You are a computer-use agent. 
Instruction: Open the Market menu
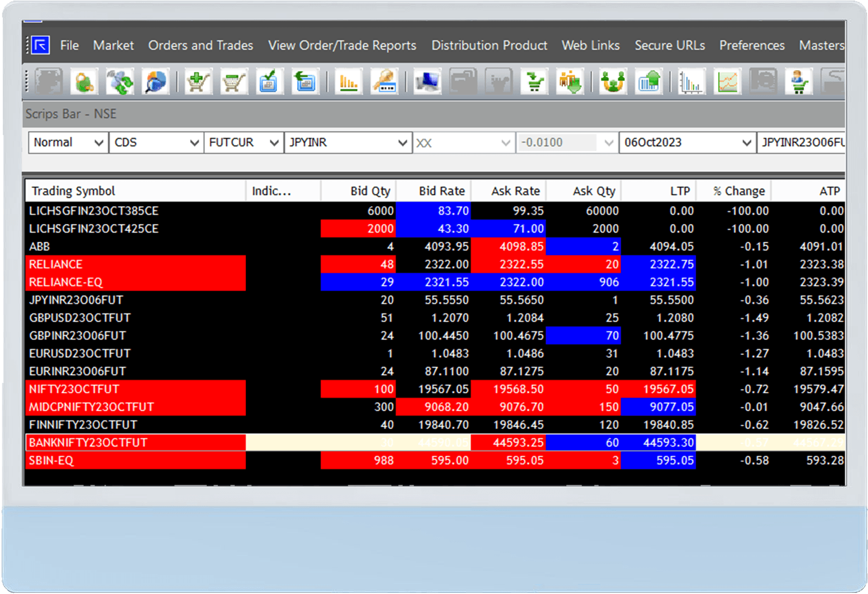click(113, 46)
